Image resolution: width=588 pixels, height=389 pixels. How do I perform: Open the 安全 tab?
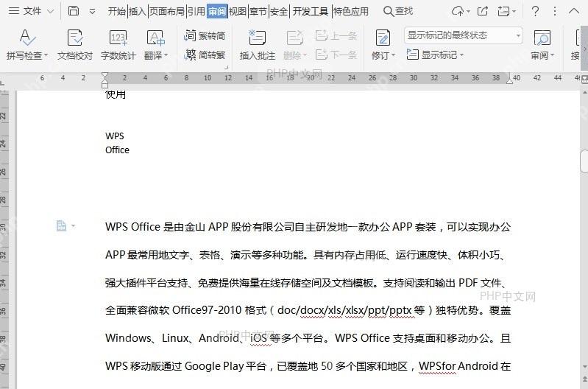tap(279, 12)
